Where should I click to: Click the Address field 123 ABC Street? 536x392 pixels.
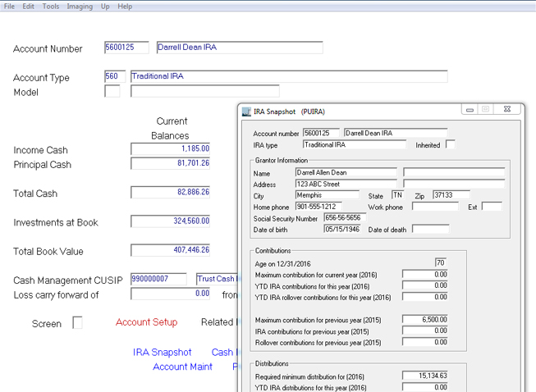[346, 184]
